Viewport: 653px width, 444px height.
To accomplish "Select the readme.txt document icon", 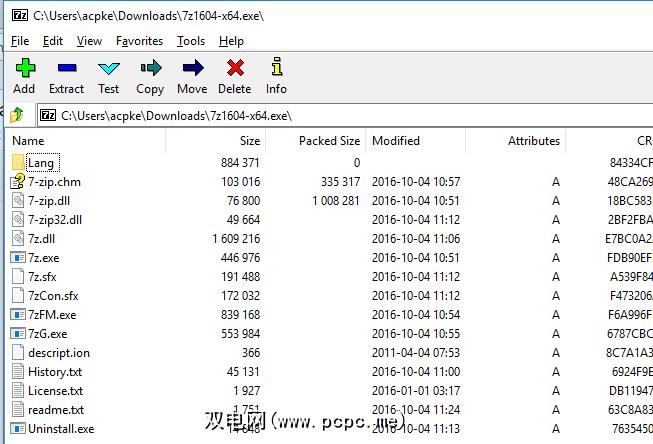I will point(18,410).
